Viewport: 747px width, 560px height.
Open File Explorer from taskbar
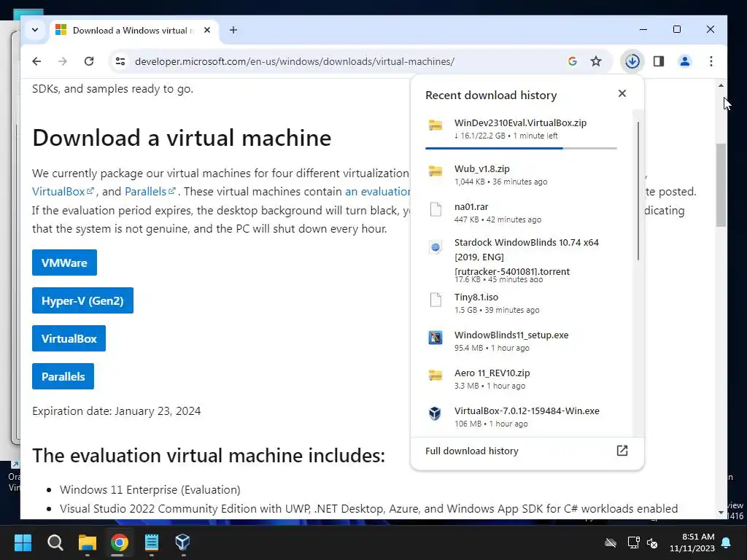click(x=88, y=542)
